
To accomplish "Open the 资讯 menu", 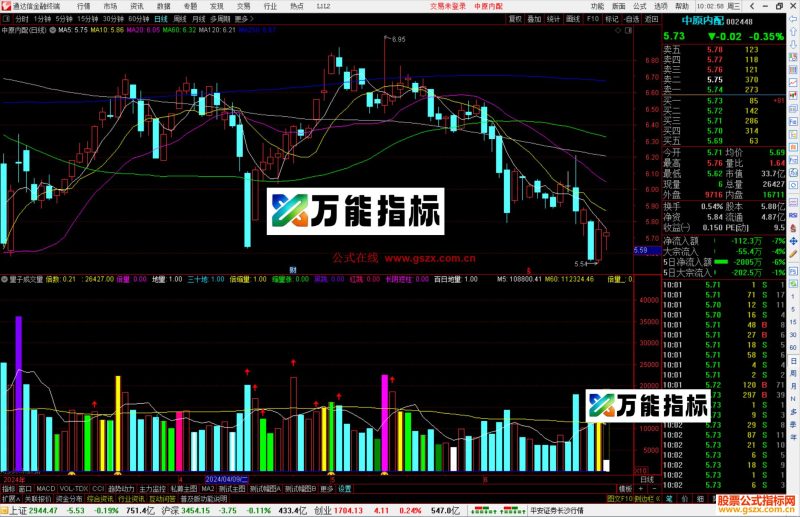I will [x=137, y=6].
